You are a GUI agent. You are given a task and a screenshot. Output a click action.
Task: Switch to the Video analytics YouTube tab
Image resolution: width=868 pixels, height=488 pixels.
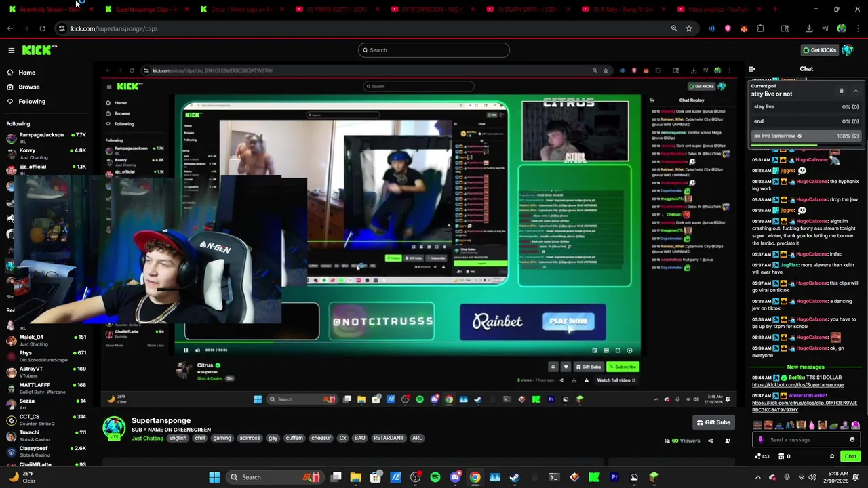coord(719,9)
